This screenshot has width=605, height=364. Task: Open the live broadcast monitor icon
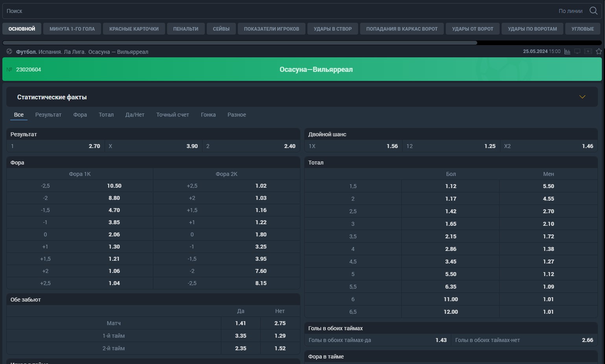pyautogui.click(x=577, y=51)
